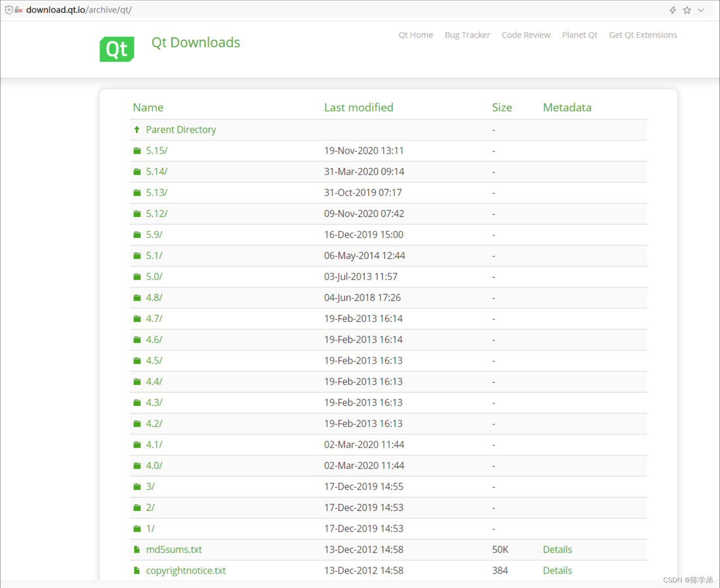Select the date 03-Jul-2013 11:57
The height and width of the screenshot is (588, 720).
coord(361,277)
